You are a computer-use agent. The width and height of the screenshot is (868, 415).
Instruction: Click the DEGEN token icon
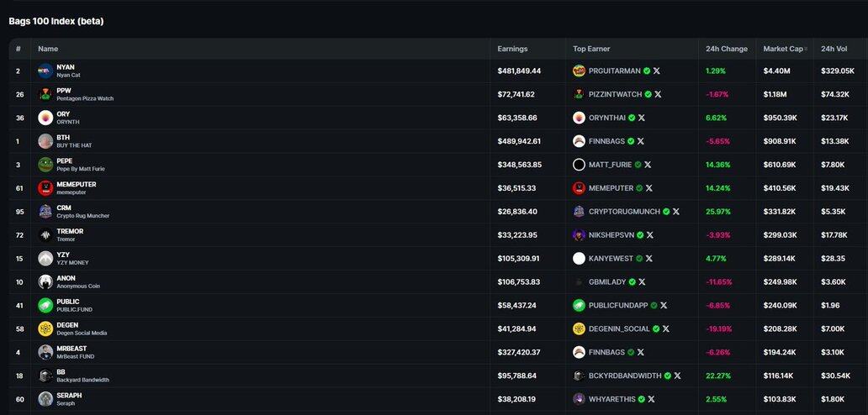45,329
